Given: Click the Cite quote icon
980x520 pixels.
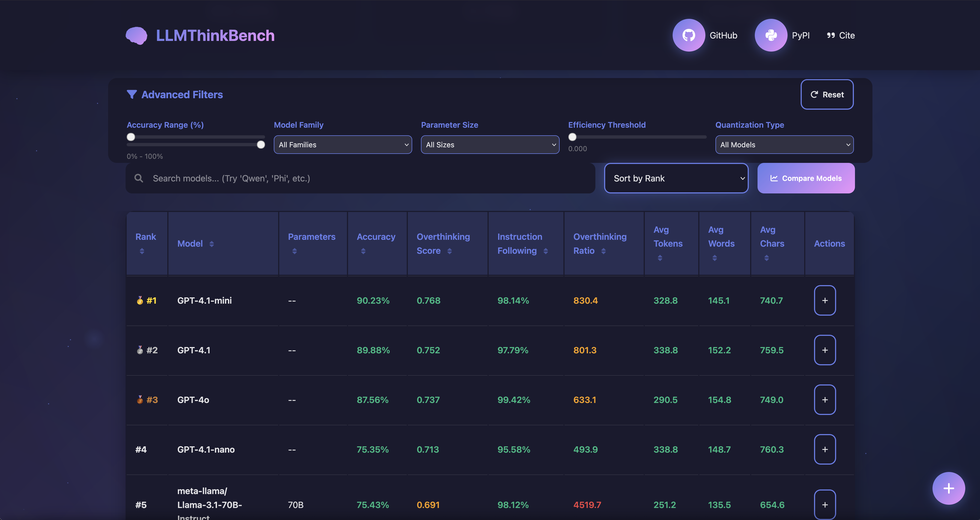Looking at the screenshot, I should [x=830, y=35].
